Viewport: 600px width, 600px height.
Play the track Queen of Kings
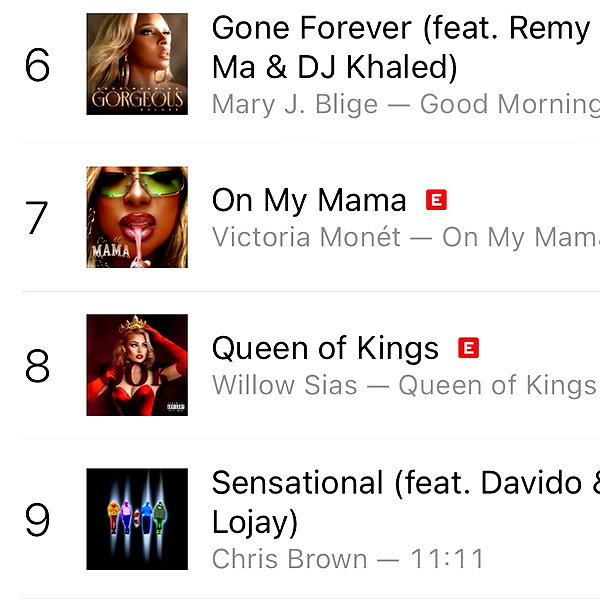tap(325, 348)
